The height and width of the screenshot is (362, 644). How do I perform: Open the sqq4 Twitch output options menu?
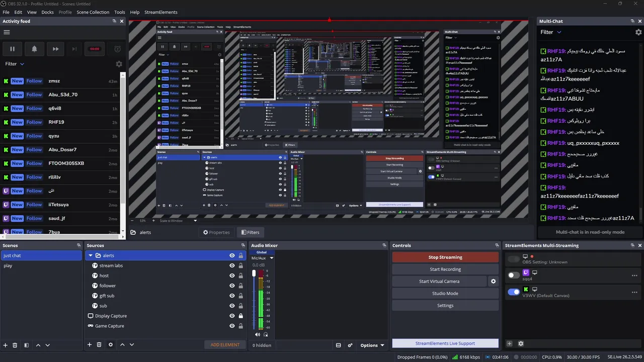point(634,276)
